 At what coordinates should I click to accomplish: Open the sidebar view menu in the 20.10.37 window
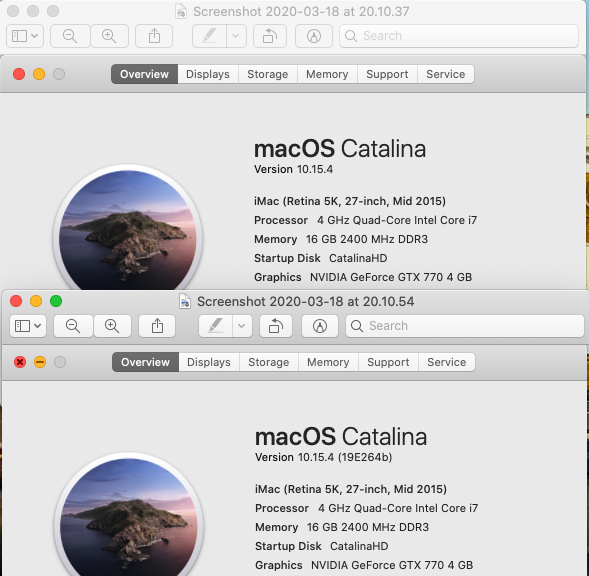click(x=25, y=36)
